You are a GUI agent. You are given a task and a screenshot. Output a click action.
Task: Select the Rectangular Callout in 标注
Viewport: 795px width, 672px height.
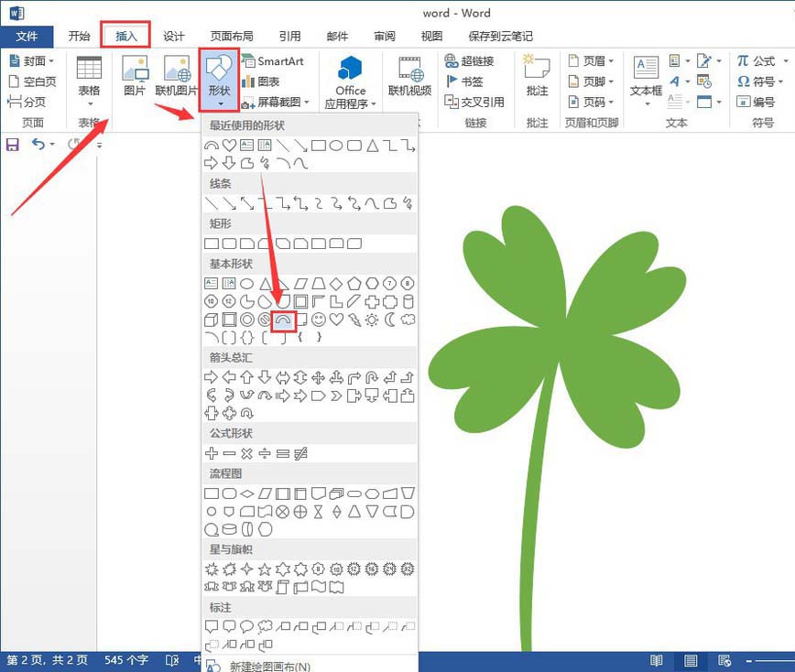[x=211, y=627]
